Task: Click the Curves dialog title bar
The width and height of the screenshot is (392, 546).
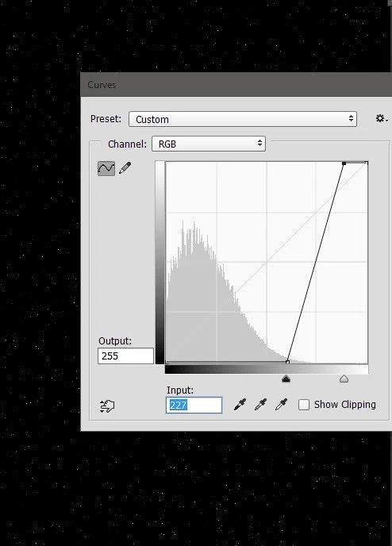Action: [x=236, y=85]
